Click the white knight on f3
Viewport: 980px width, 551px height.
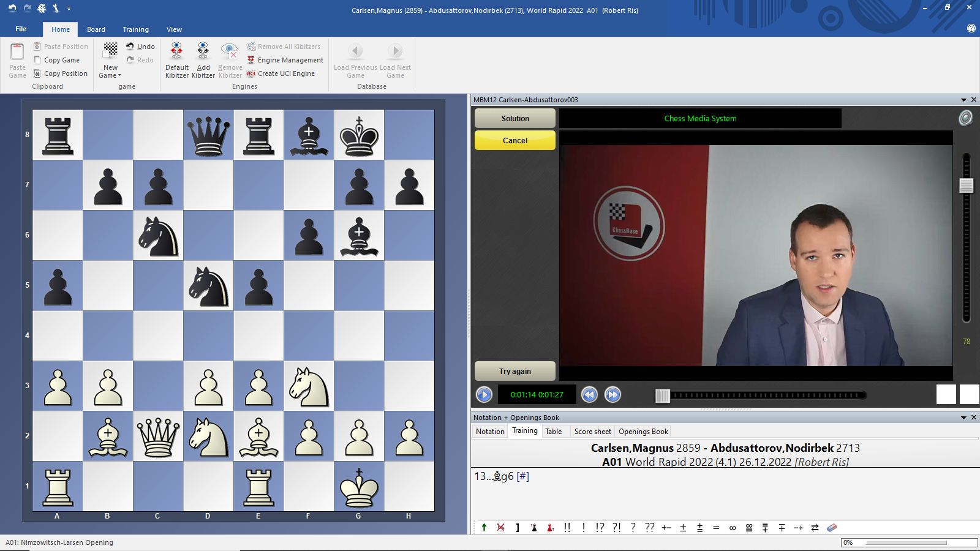coord(309,386)
